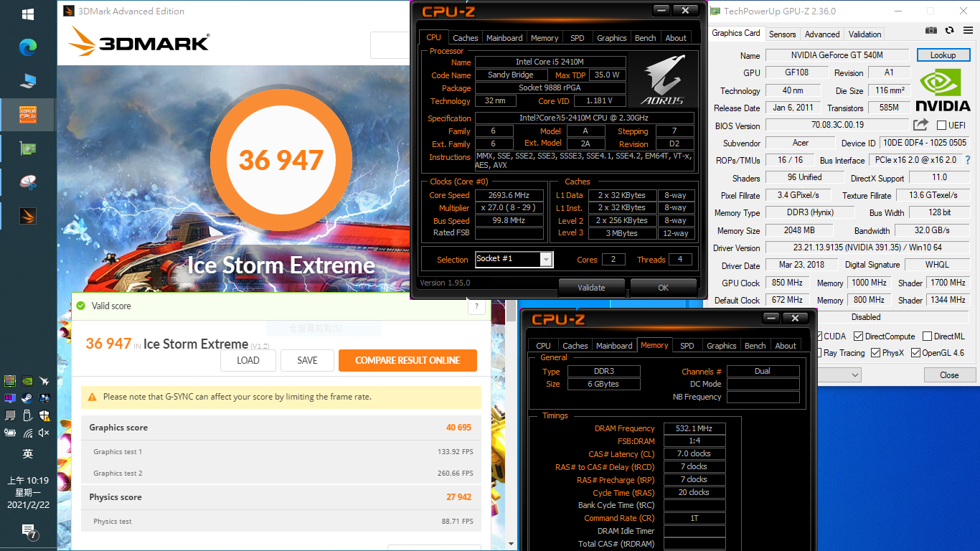Click the CPU-Z Name field Intel Core i5 2410M
980x551 pixels.
pos(550,62)
